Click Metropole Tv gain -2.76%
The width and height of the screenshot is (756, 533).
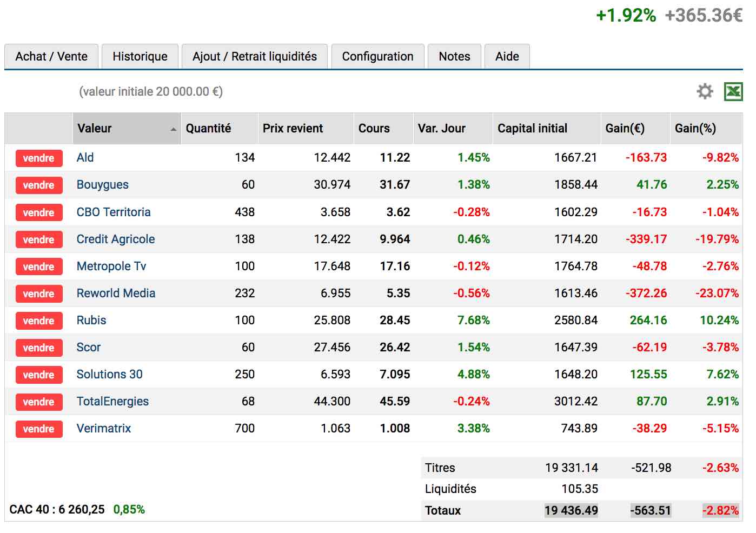720,266
